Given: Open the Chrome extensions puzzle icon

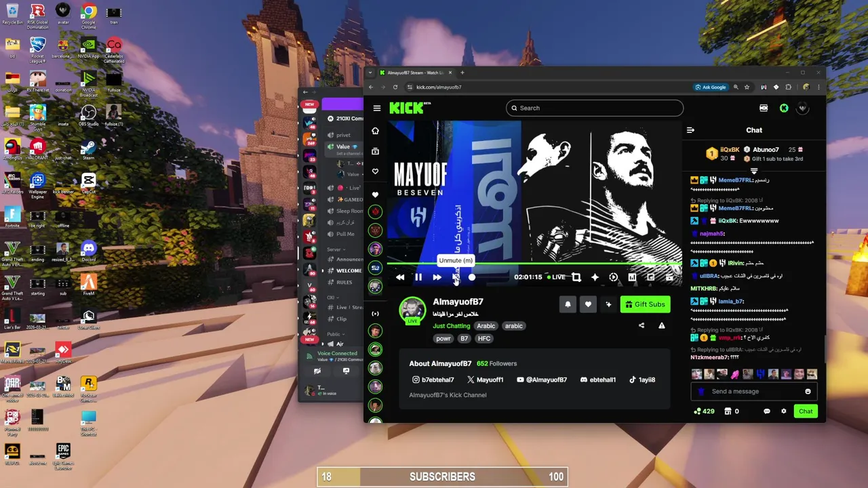Looking at the screenshot, I should (x=788, y=87).
